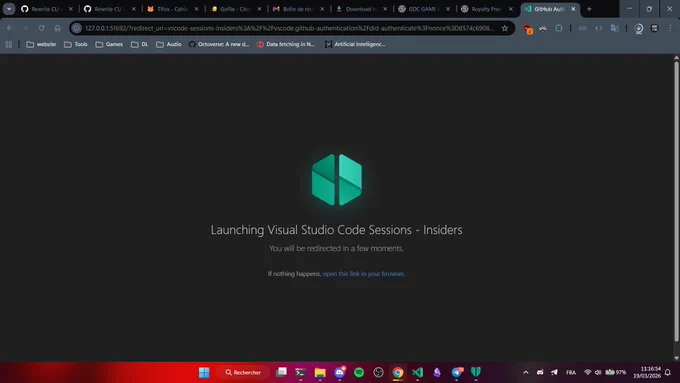This screenshot has width=680, height=383.
Task: Open the terminal from taskbar
Action: pos(301,372)
